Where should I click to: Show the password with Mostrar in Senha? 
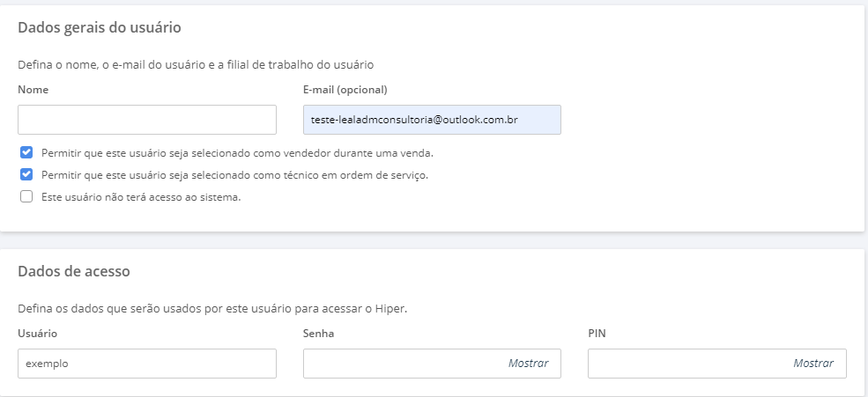coord(528,364)
